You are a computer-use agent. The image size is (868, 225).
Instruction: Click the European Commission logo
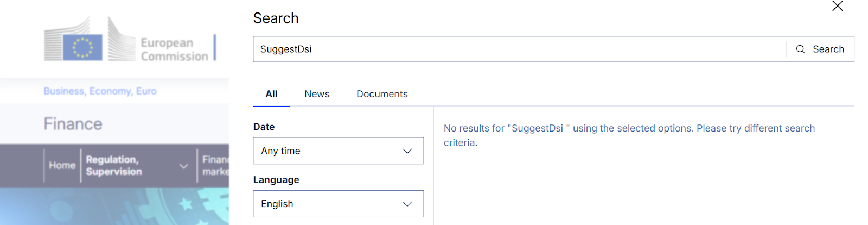[x=130, y=39]
